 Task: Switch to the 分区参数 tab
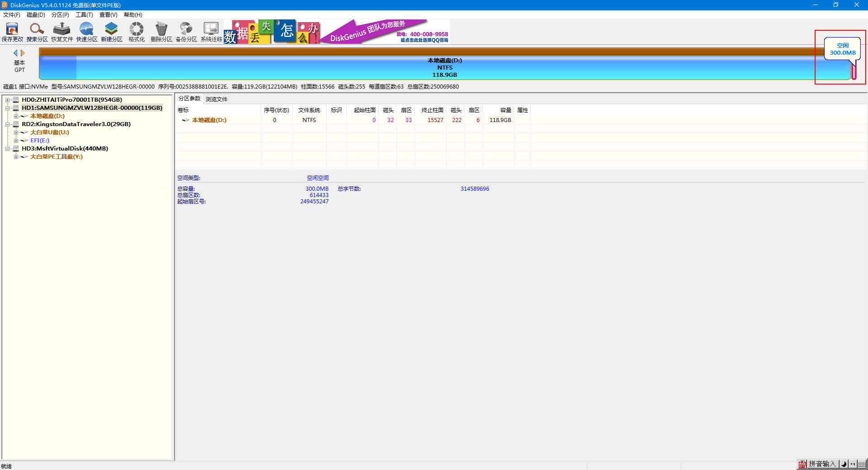pos(189,99)
